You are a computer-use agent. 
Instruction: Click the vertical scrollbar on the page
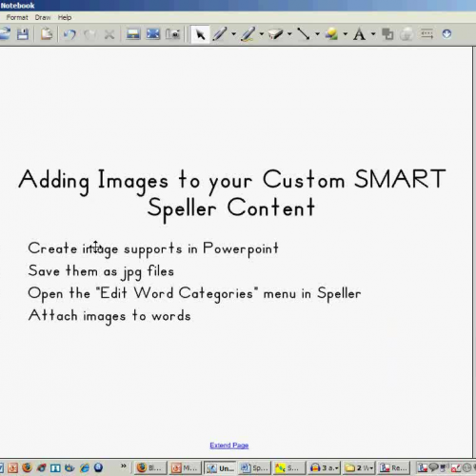[474, 252]
